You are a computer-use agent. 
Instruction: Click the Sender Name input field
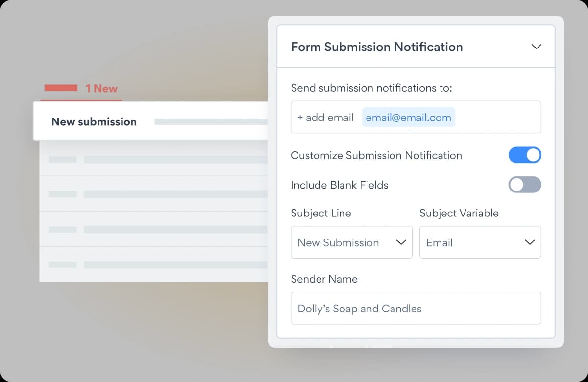(416, 308)
